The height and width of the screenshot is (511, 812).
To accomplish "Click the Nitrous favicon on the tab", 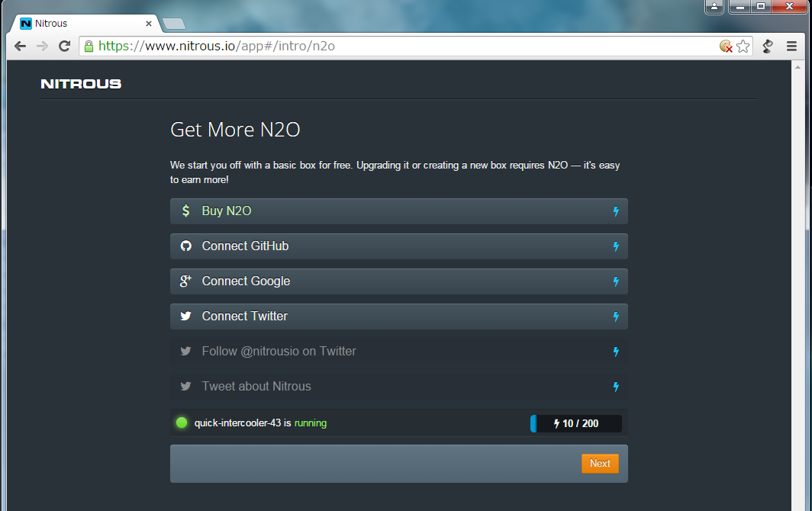I will pyautogui.click(x=25, y=24).
